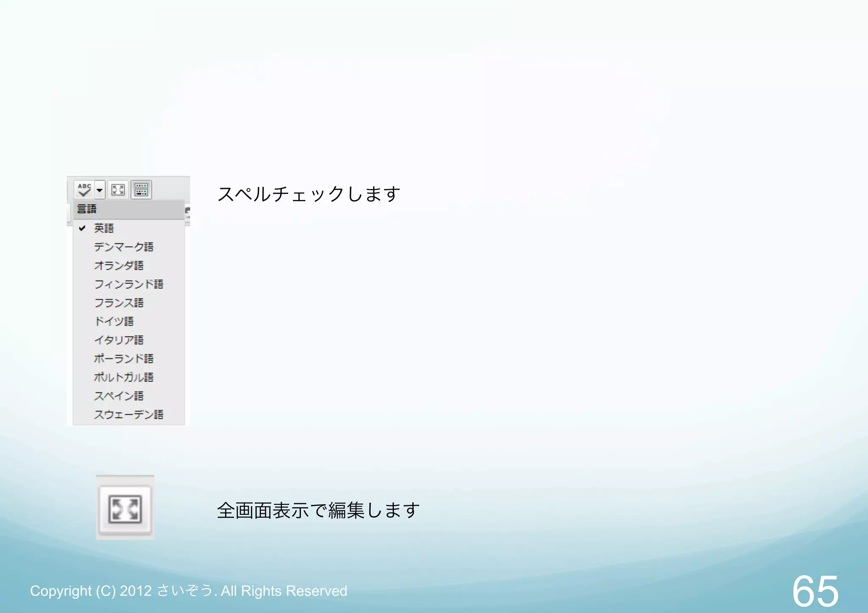Viewport: 868px width, 613px height.
Task: Choose オランダ語 in the dropdown menu
Action: tap(129, 266)
